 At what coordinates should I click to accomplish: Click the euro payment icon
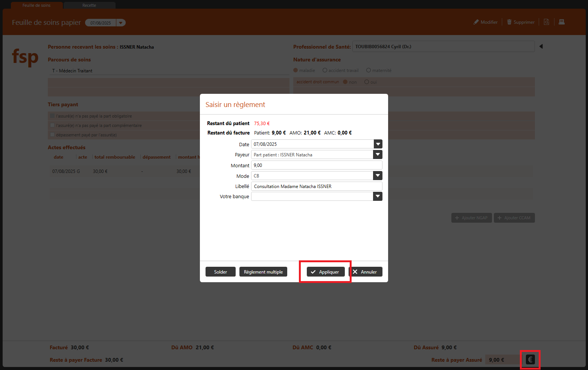(x=530, y=359)
